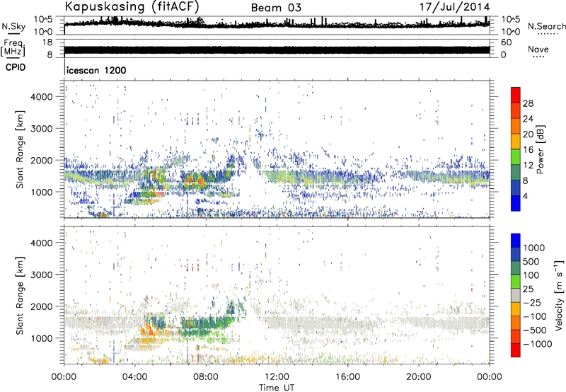The height and width of the screenshot is (392, 566).
Task: Click the 'Time UT' axis label
Action: [277, 388]
